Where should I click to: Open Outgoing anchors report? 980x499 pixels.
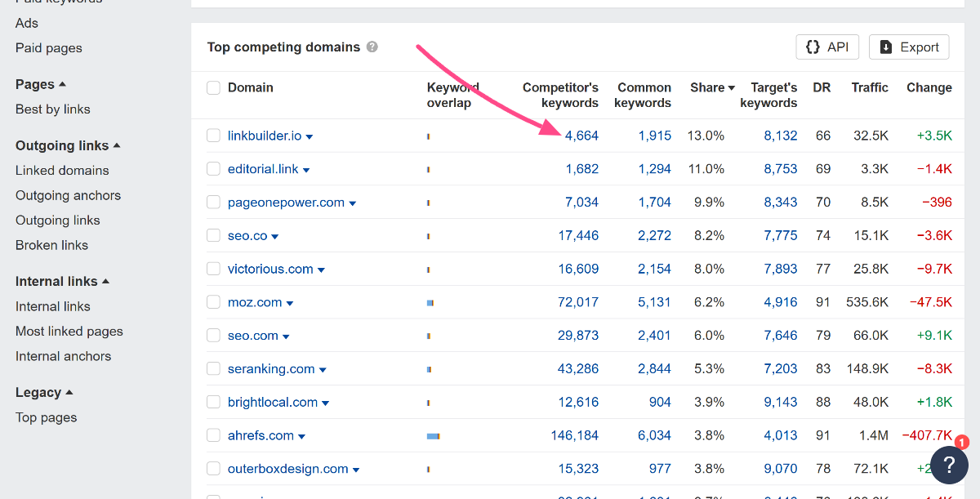pos(68,195)
